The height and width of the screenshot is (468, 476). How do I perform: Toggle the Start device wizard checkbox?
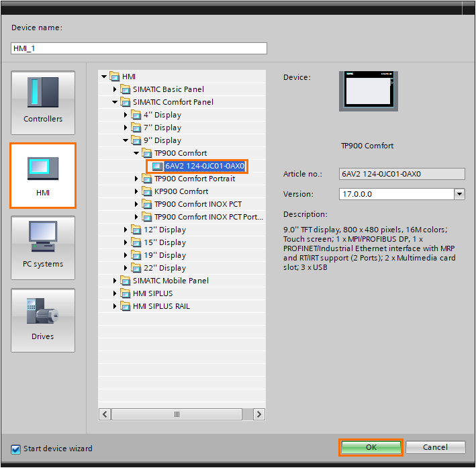pos(16,449)
